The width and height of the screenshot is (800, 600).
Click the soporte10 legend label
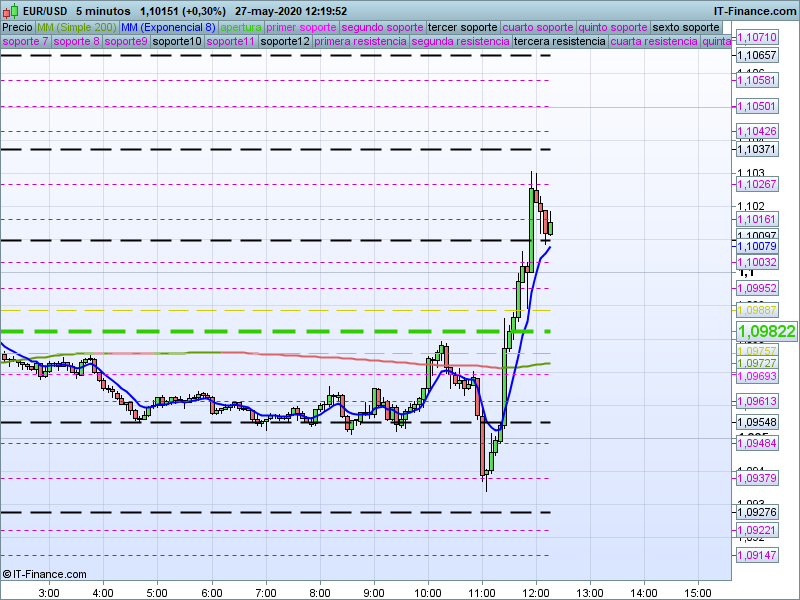tap(177, 42)
